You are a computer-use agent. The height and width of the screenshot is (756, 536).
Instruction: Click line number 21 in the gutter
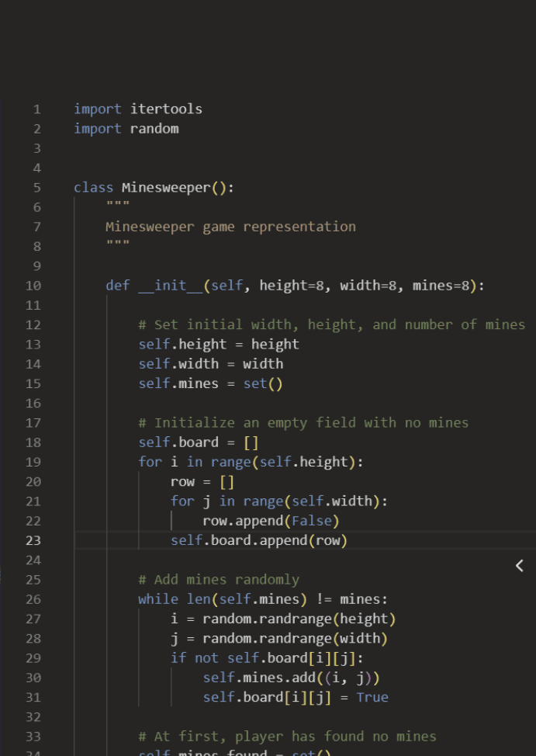pyautogui.click(x=33, y=502)
